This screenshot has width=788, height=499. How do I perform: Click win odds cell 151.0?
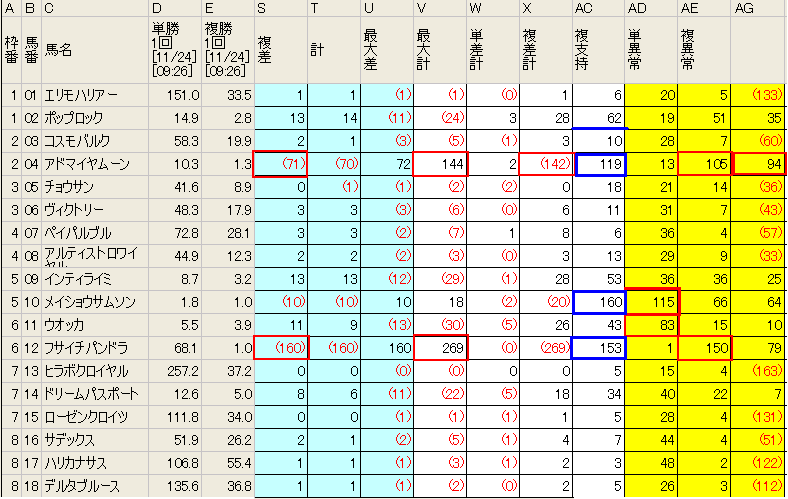coord(175,95)
